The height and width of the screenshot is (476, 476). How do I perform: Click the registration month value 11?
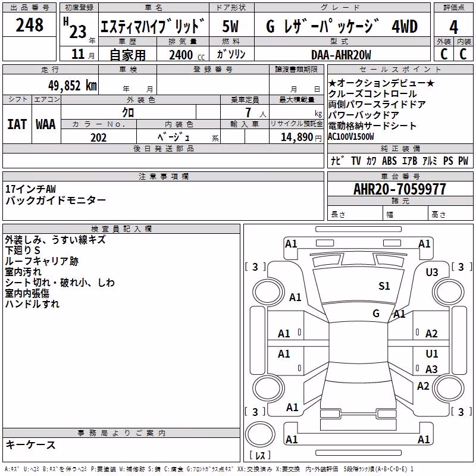click(78, 54)
